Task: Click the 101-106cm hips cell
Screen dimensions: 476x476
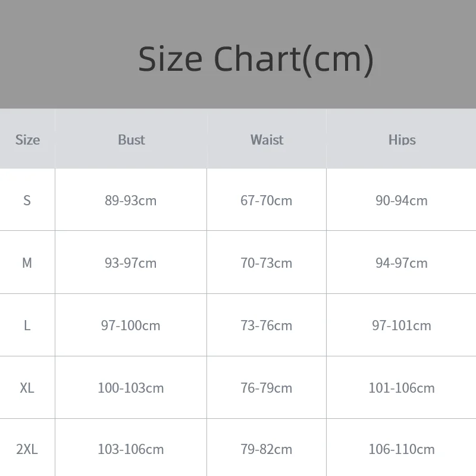Action: coord(402,388)
